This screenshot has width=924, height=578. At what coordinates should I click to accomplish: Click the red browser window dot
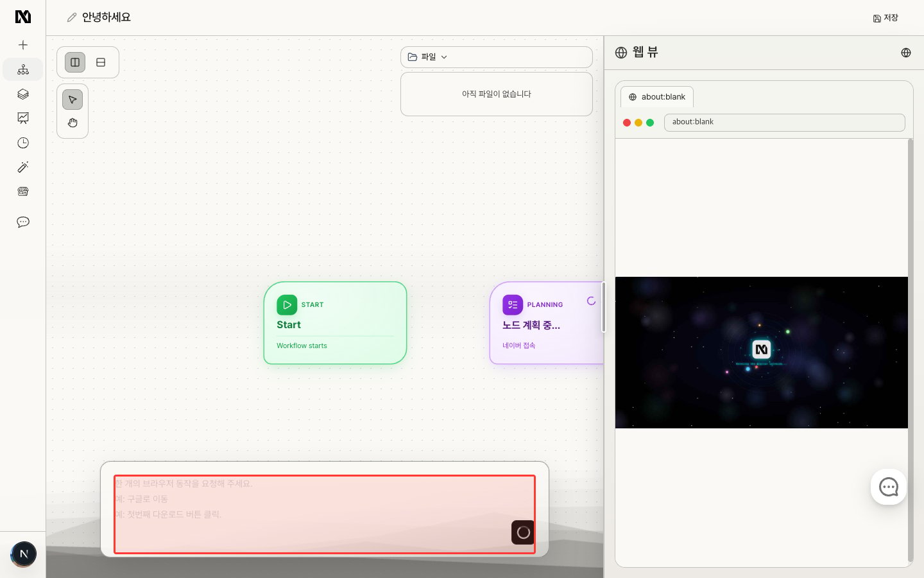[x=627, y=123]
